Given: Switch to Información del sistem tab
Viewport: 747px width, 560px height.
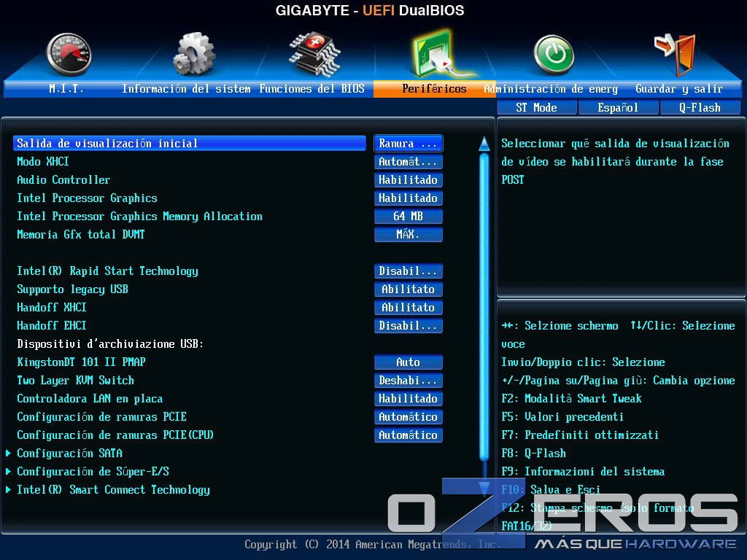Looking at the screenshot, I should tap(186, 88).
